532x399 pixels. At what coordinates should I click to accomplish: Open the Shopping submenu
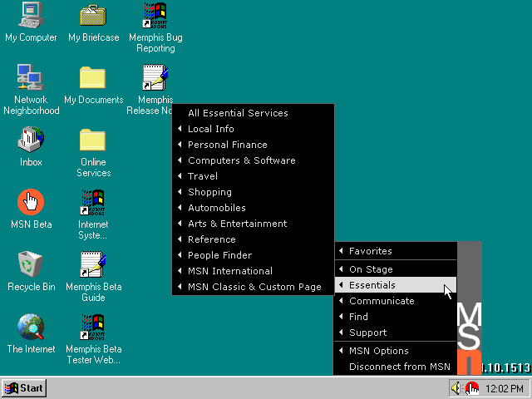[253, 192]
